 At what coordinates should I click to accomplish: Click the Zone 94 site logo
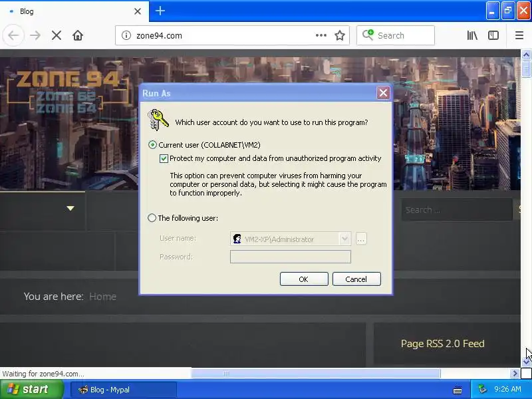point(68,91)
